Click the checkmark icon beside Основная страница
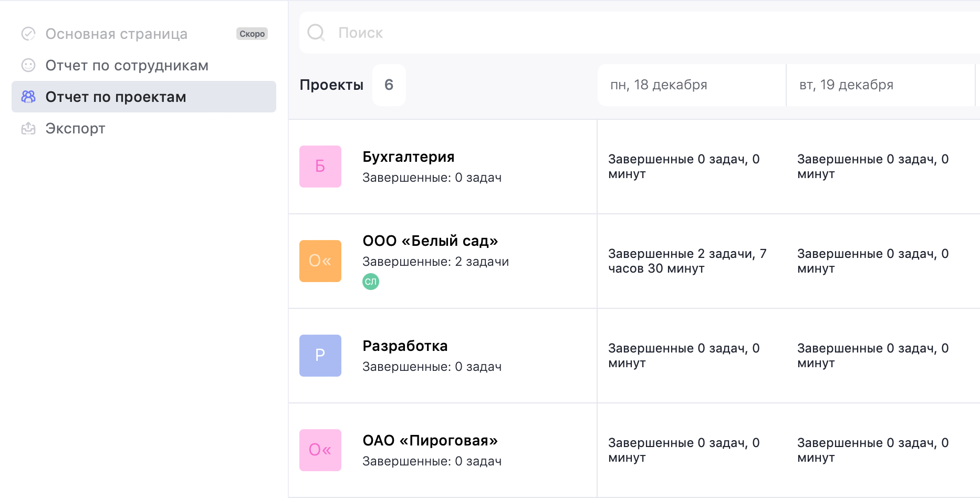Viewport: 980px width, 498px height. point(28,34)
